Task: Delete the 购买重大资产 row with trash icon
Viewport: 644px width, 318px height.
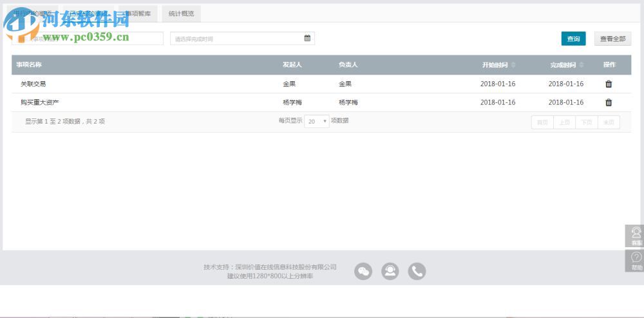Action: click(x=609, y=102)
